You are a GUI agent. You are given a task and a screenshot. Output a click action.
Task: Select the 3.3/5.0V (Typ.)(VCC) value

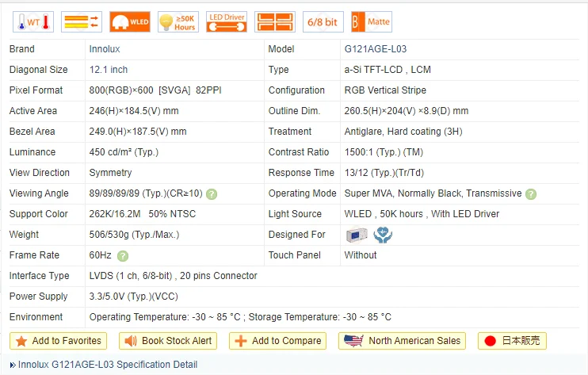[x=133, y=297]
